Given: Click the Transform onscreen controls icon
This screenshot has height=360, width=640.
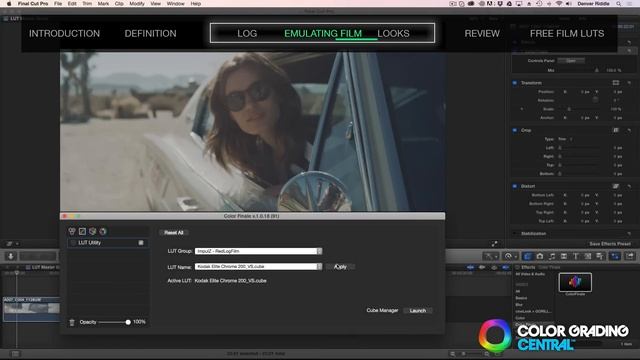Looking at the screenshot, I should point(616,83).
